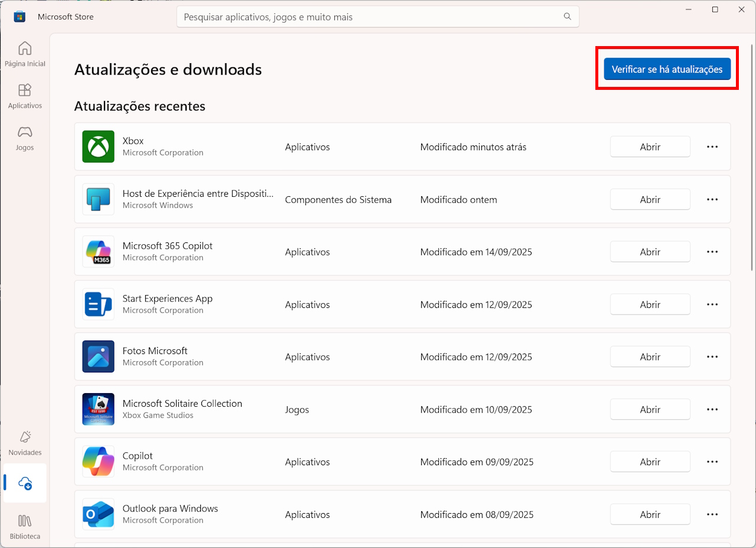Select the Downloads cloud icon in sidebar

[25, 483]
